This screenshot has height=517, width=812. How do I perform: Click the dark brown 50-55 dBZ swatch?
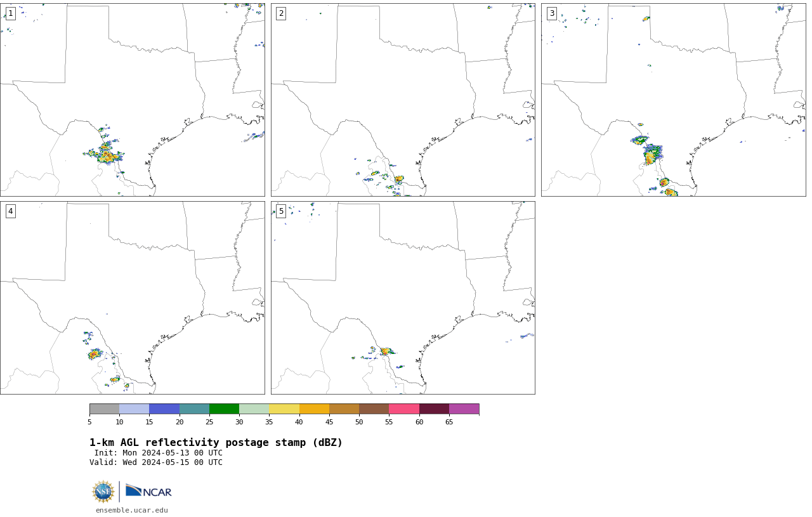coord(374,409)
